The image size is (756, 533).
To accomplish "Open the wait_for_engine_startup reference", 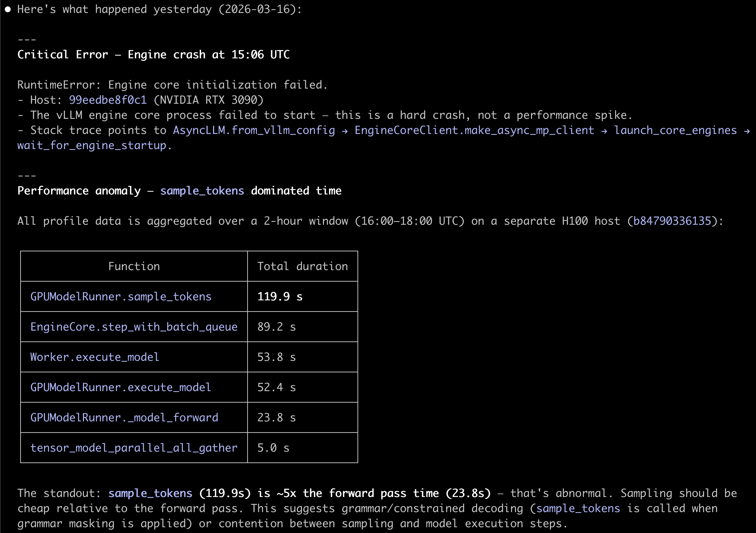I will pos(93,145).
